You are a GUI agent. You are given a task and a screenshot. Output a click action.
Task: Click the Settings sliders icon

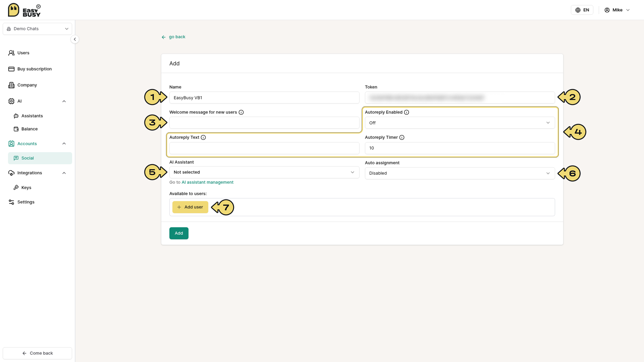click(11, 202)
